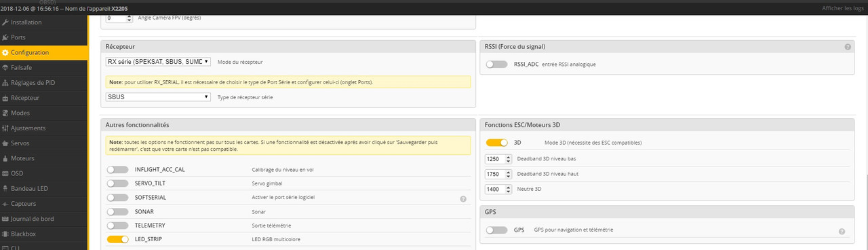Image resolution: width=868 pixels, height=250 pixels.
Task: Enable SERVO_TILT toggle
Action: point(117,183)
